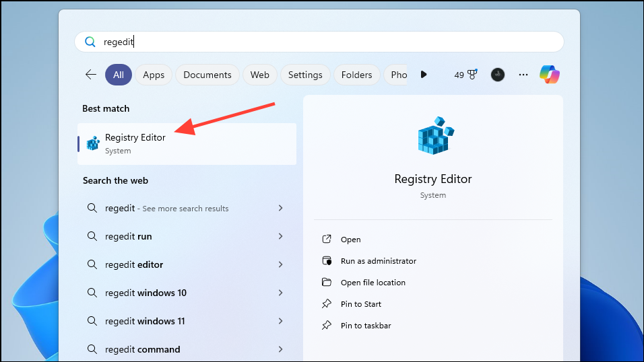644x362 pixels.
Task: Click the 'Search the web' heading
Action: coord(115,180)
